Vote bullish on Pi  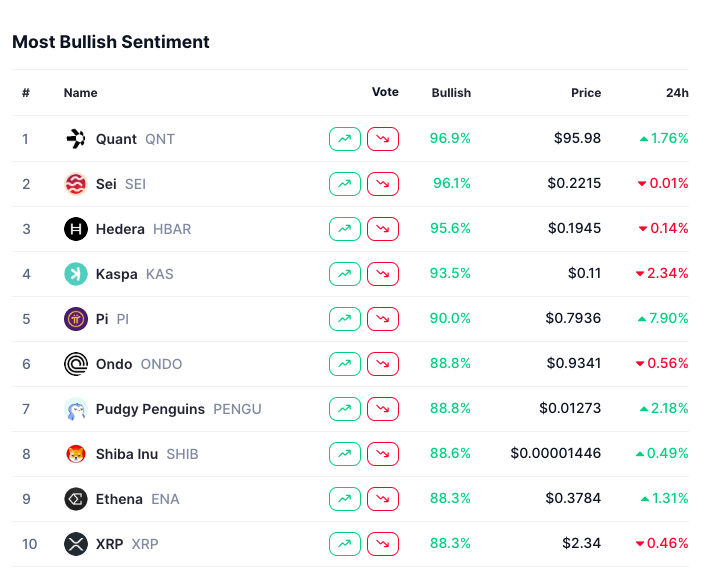[344, 319]
